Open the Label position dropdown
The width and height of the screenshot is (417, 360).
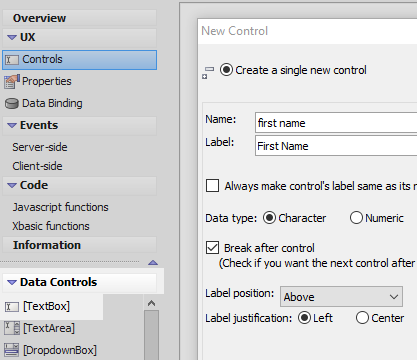pos(341,296)
